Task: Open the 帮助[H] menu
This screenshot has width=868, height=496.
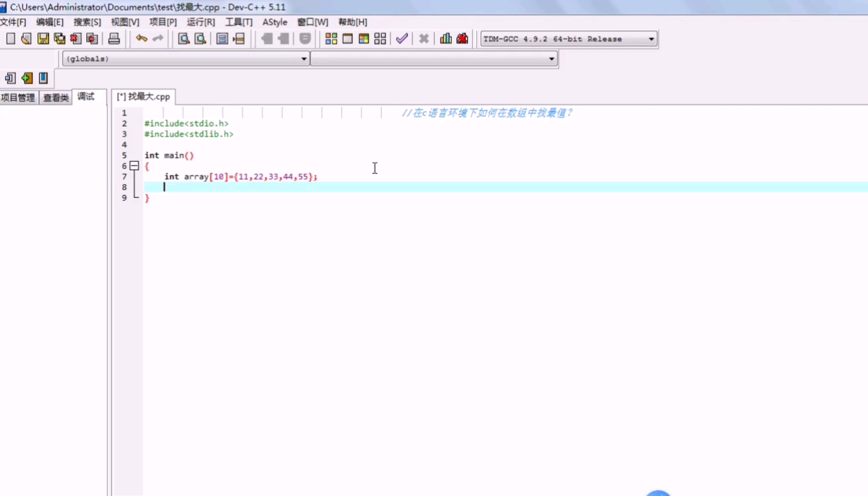Action: 352,22
